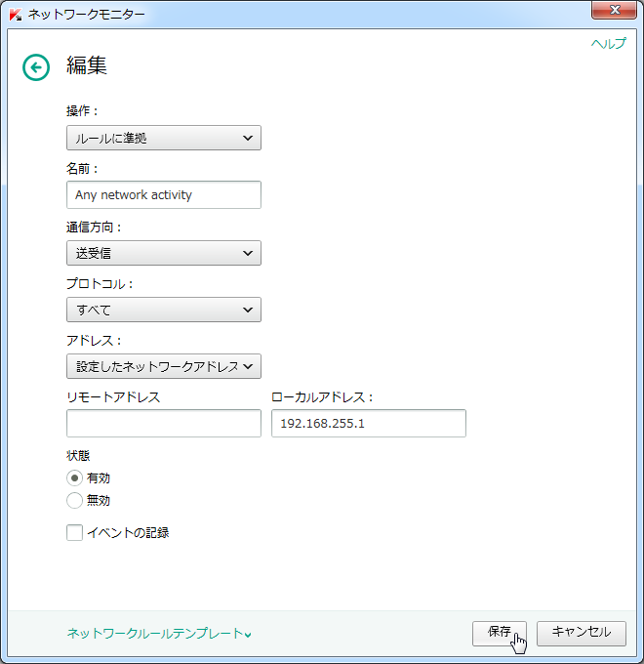Focus the ローカルアドレス field with 192.168.255.1
644x664 pixels.
368,423
